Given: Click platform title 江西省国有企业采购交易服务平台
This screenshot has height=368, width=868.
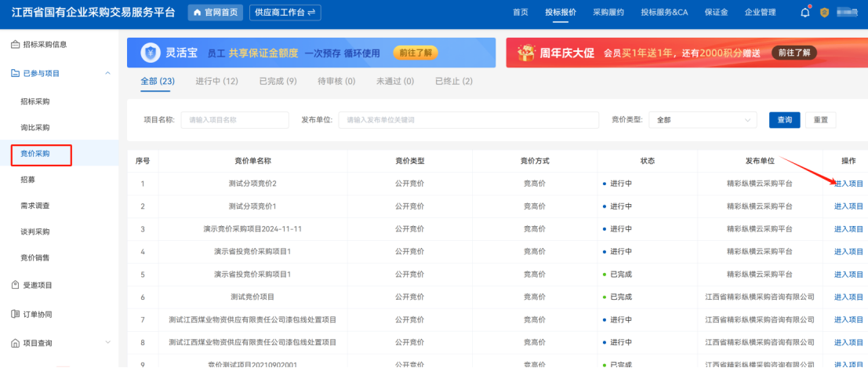Looking at the screenshot, I should click(93, 13).
